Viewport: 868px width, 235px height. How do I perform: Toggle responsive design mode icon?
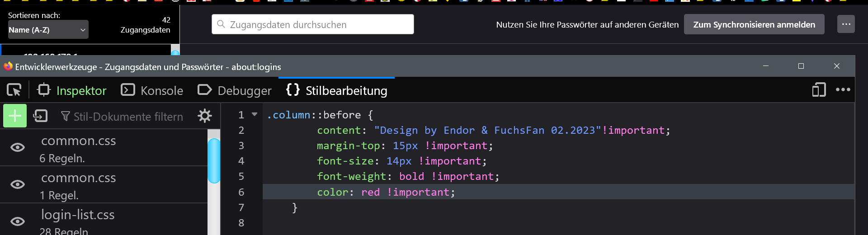[819, 90]
